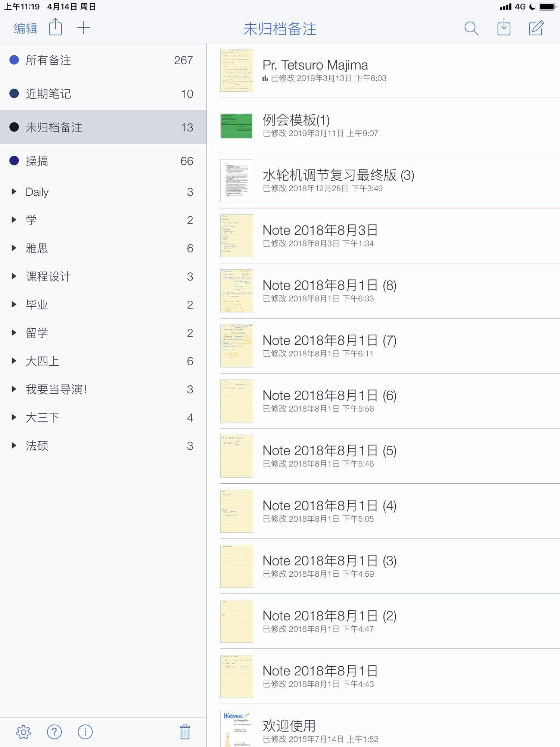Click the dark blue 操搞 subject dot
The width and height of the screenshot is (560, 747).
coord(14,161)
